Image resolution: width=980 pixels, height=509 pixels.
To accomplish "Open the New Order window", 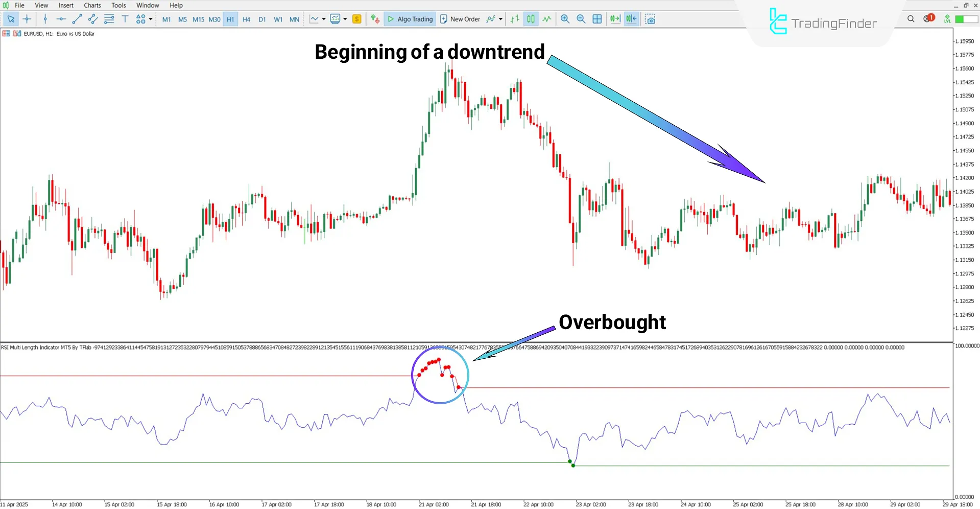I will 460,19.
